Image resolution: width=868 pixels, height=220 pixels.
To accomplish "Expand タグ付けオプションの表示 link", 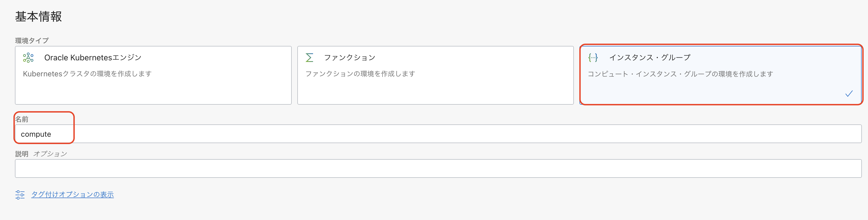I will pos(72,195).
